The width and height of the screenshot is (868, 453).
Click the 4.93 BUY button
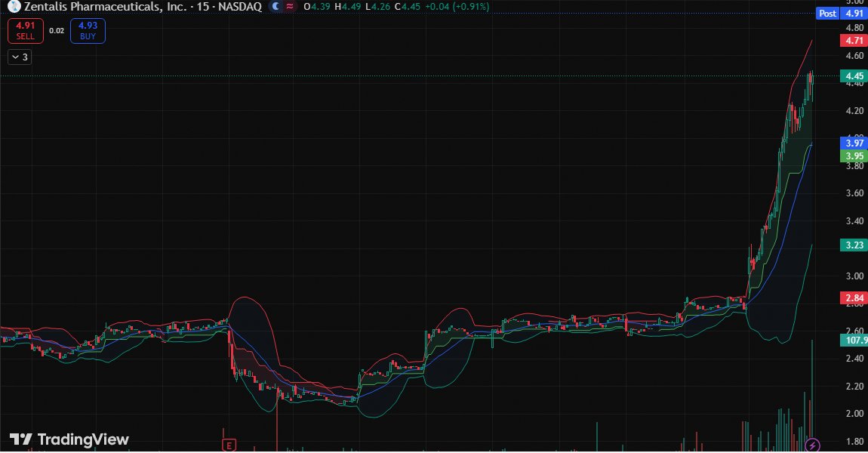coord(88,30)
